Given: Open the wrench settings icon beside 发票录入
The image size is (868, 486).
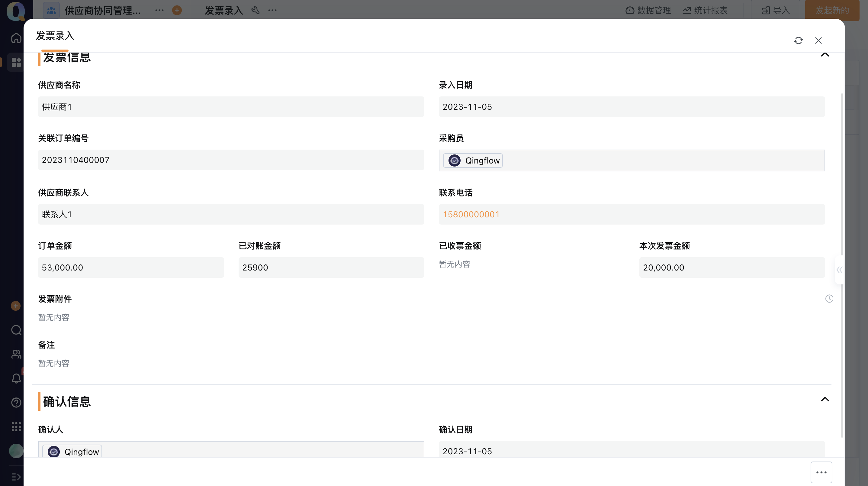Looking at the screenshot, I should pos(256,11).
